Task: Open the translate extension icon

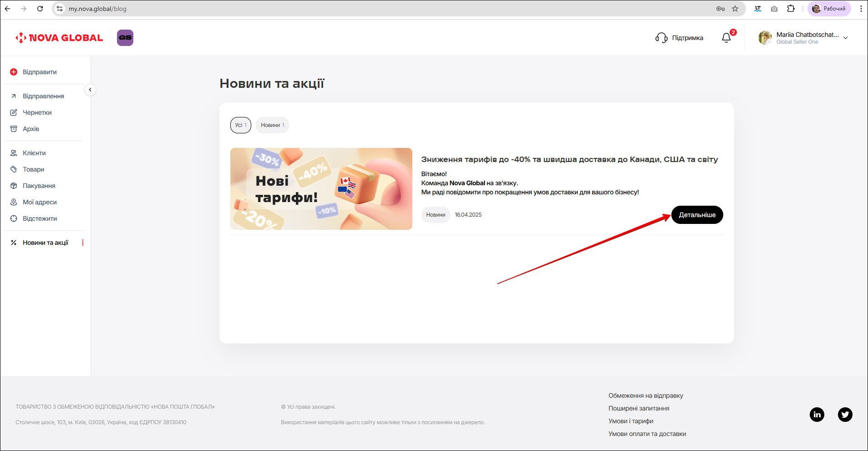Action: click(758, 9)
